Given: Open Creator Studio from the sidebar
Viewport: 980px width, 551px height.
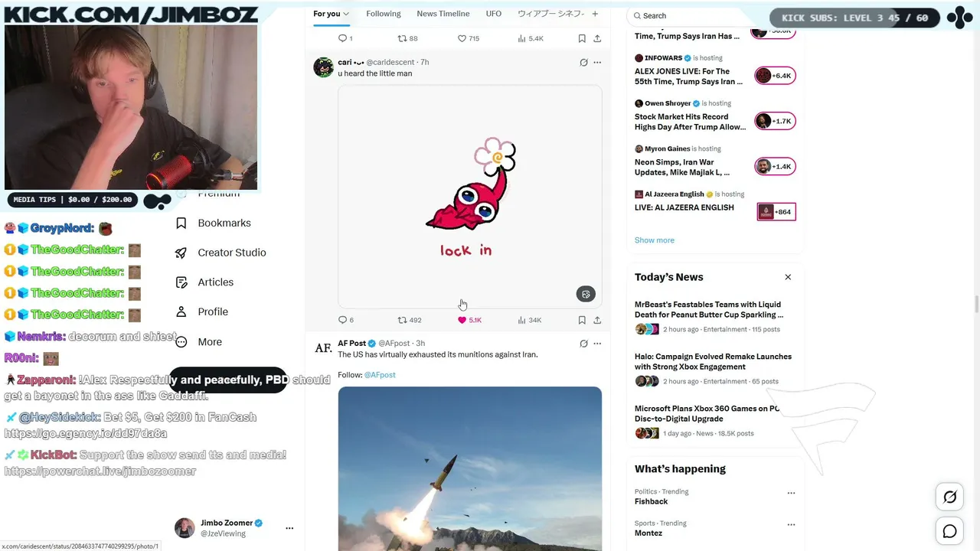Looking at the screenshot, I should click(220, 253).
